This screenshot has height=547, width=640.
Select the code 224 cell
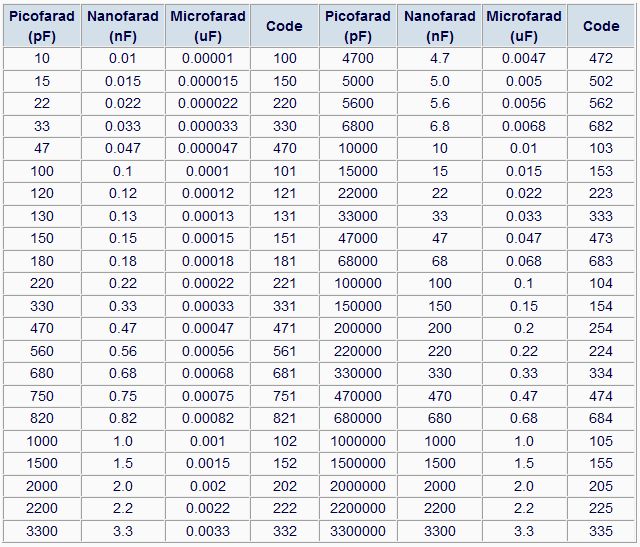point(600,351)
